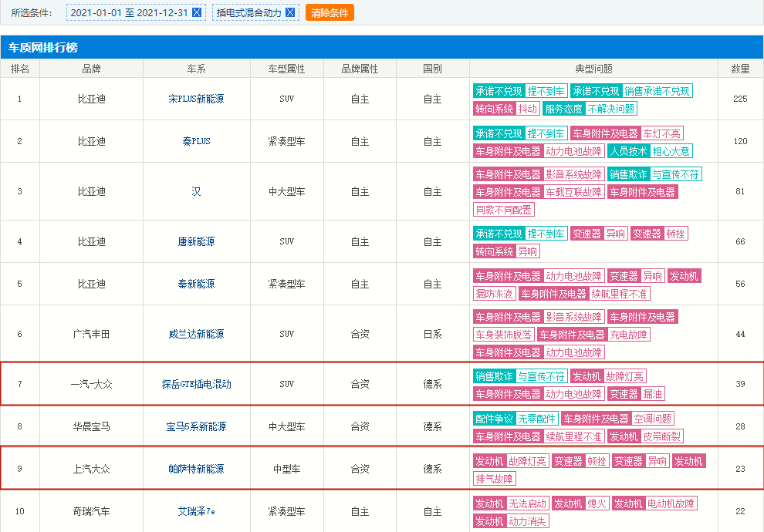Open the 唐新能源 car series link
This screenshot has width=764, height=532.
196,241
